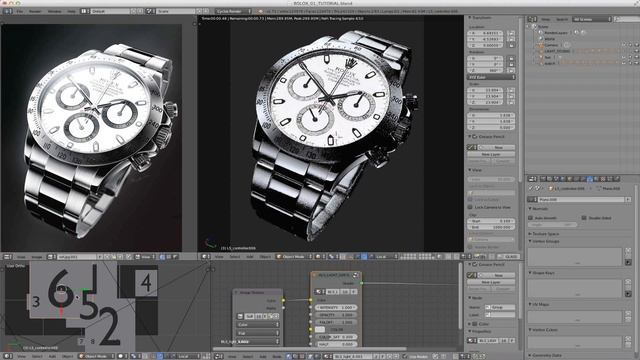Adjust the Clip Start slider
The image size is (640, 360).
click(x=491, y=221)
